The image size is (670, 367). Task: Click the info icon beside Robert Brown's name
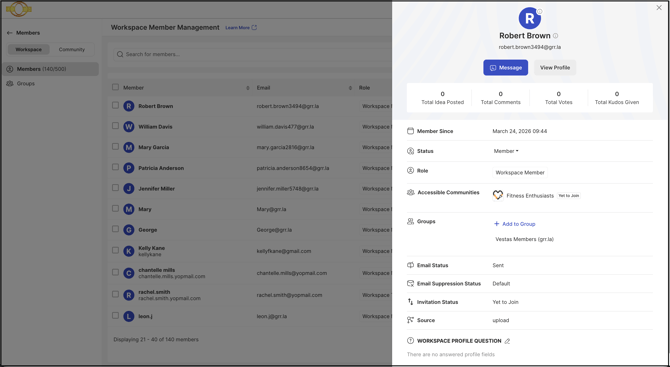[555, 36]
